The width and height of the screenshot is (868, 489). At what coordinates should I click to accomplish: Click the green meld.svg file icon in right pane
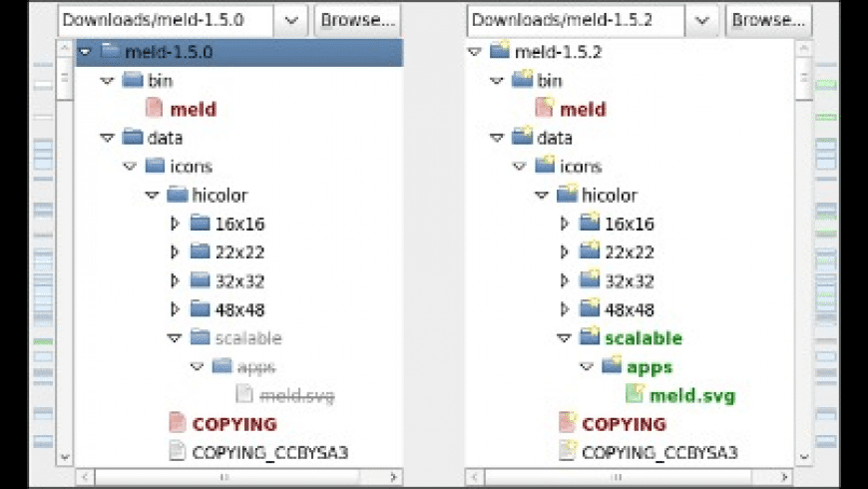(635, 394)
